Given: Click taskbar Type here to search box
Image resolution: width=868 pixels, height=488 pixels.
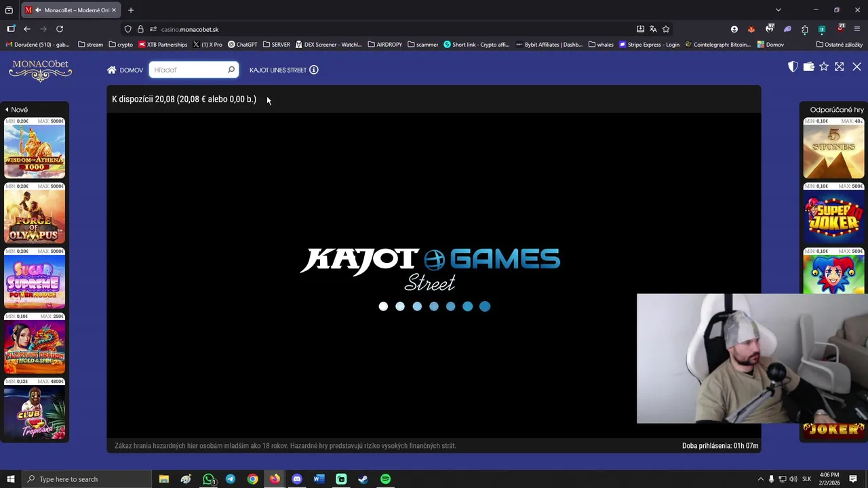Looking at the screenshot, I should click(x=86, y=479).
